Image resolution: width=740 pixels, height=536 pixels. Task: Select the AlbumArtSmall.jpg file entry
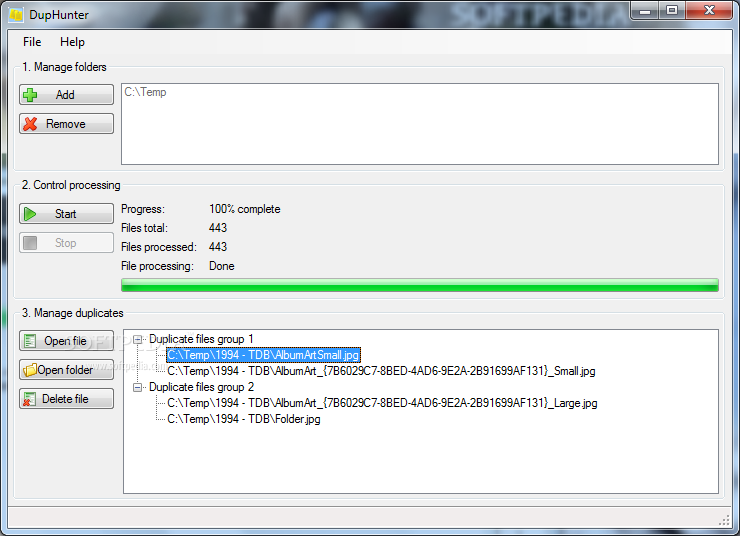(263, 355)
